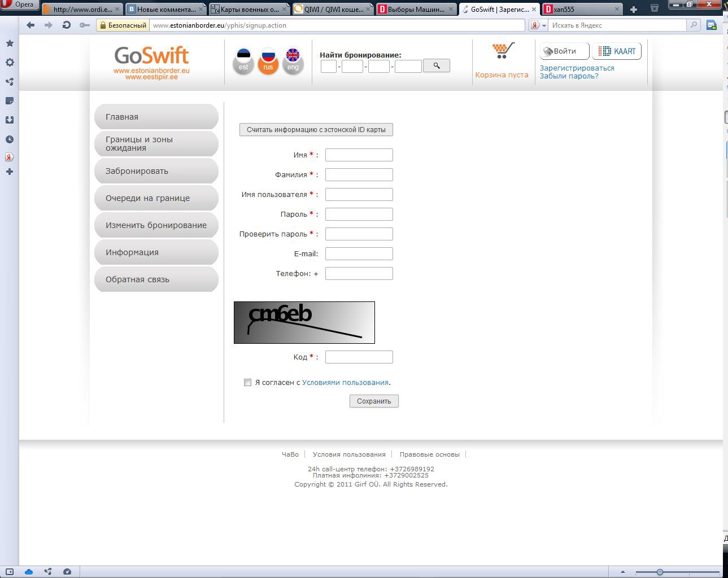Open Обратная связь menu item

point(156,279)
